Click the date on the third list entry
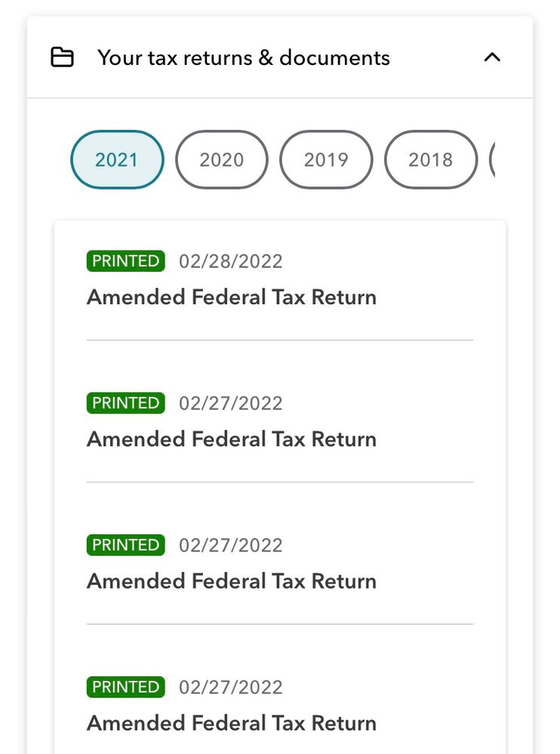 click(x=230, y=545)
